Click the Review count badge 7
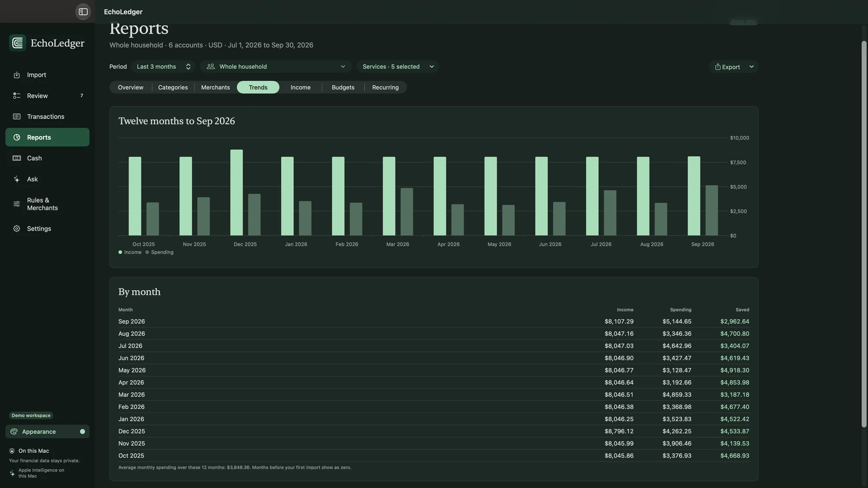 pos(82,96)
